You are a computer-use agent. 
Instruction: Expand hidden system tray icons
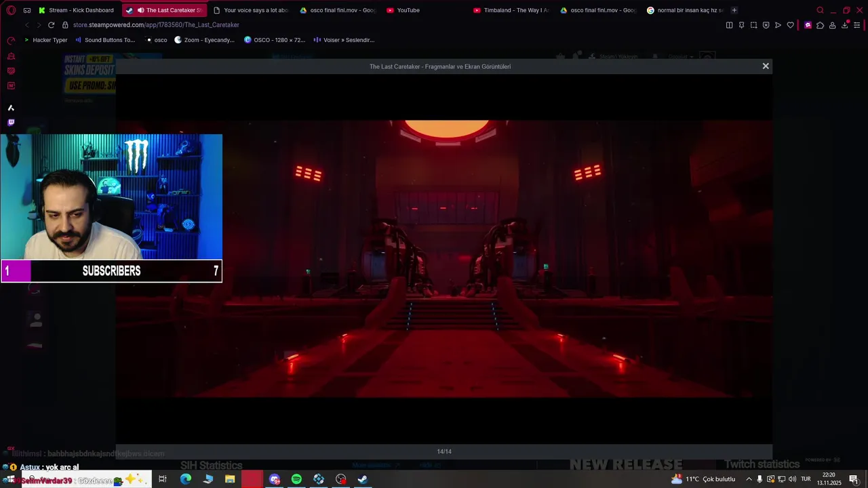tap(749, 479)
